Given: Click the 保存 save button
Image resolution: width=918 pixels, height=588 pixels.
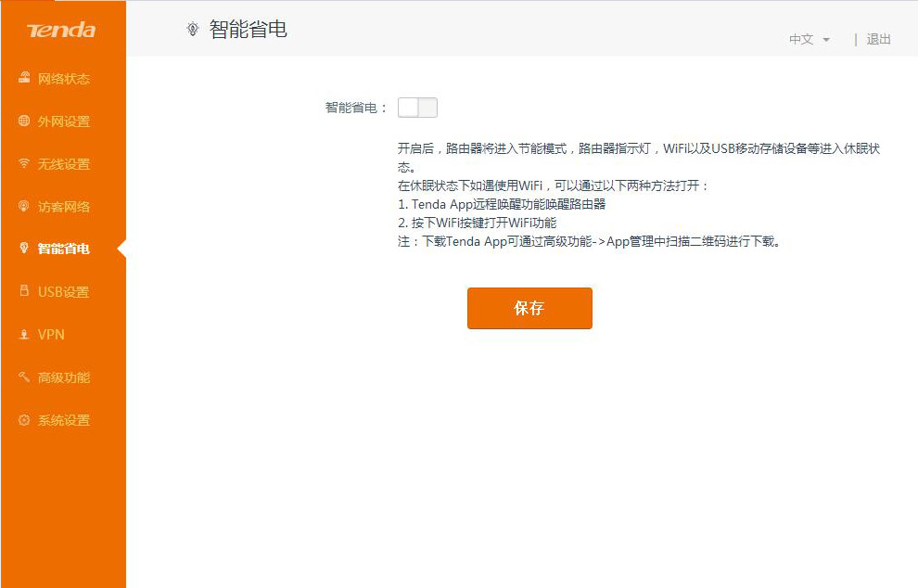Looking at the screenshot, I should pyautogui.click(x=529, y=308).
